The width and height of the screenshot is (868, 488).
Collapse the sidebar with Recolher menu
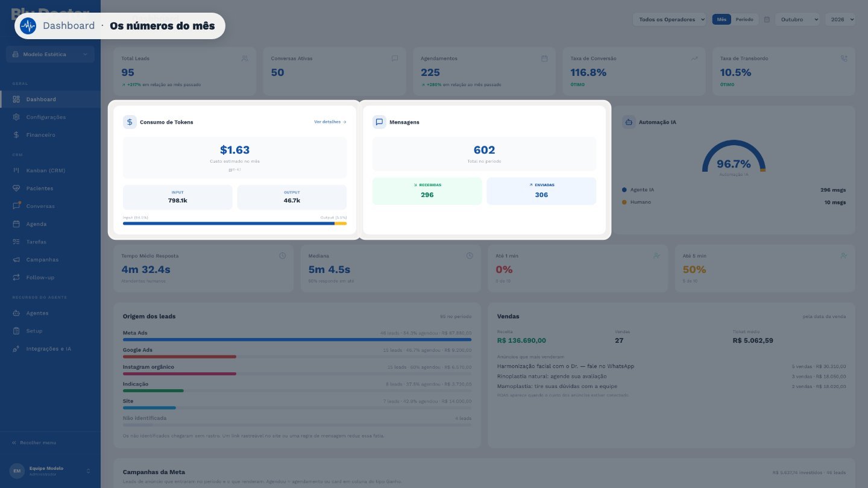click(x=34, y=443)
